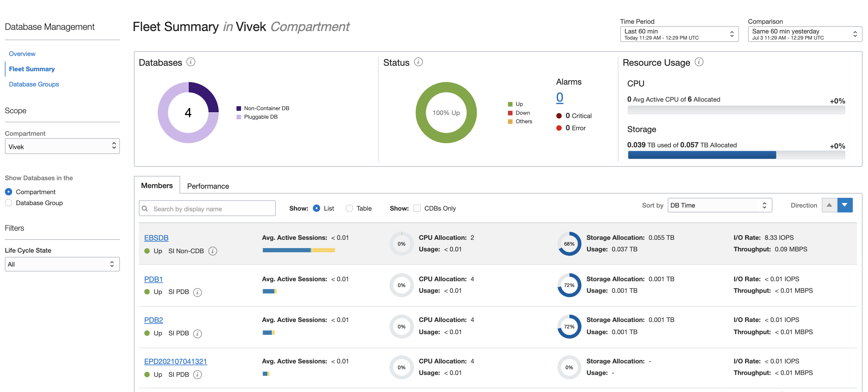Select the Table view radio button
The height and width of the screenshot is (392, 868).
[349, 208]
